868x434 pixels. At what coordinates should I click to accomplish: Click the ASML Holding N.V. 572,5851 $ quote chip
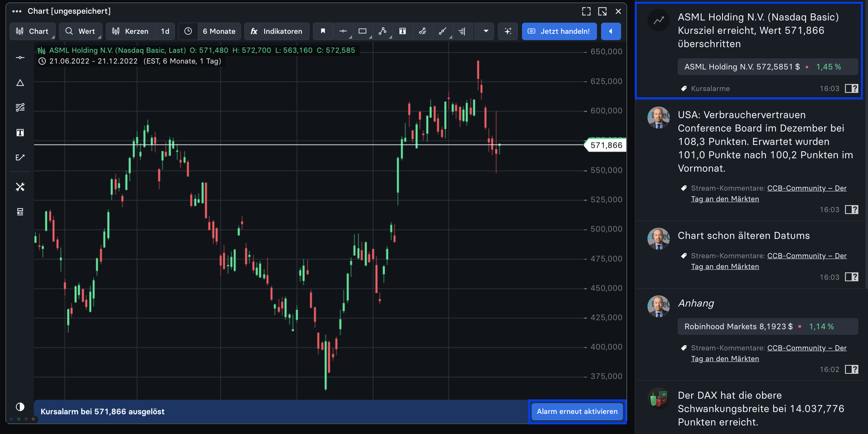768,67
